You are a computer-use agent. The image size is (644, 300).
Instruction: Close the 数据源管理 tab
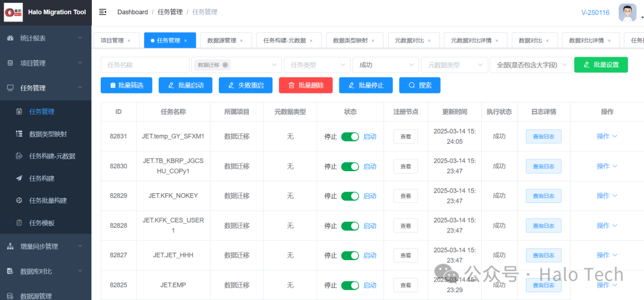tap(241, 41)
